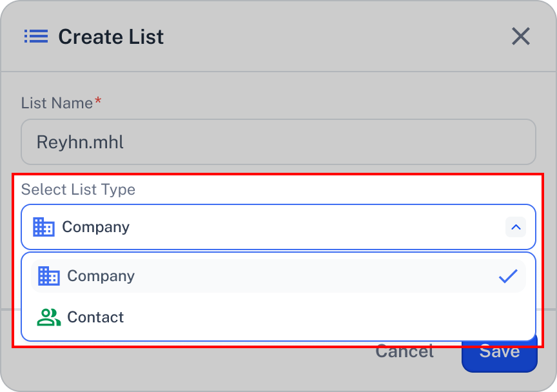The height and width of the screenshot is (392, 557).
Task: Click the List Name input containing Reyhn.mhl
Action: coord(278,142)
